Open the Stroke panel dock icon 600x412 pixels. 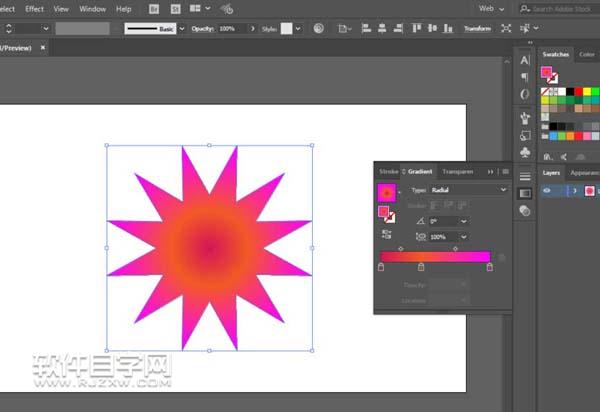click(525, 176)
